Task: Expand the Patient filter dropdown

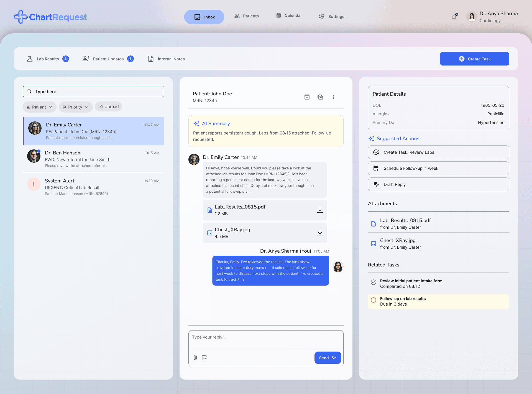Action: (39, 107)
